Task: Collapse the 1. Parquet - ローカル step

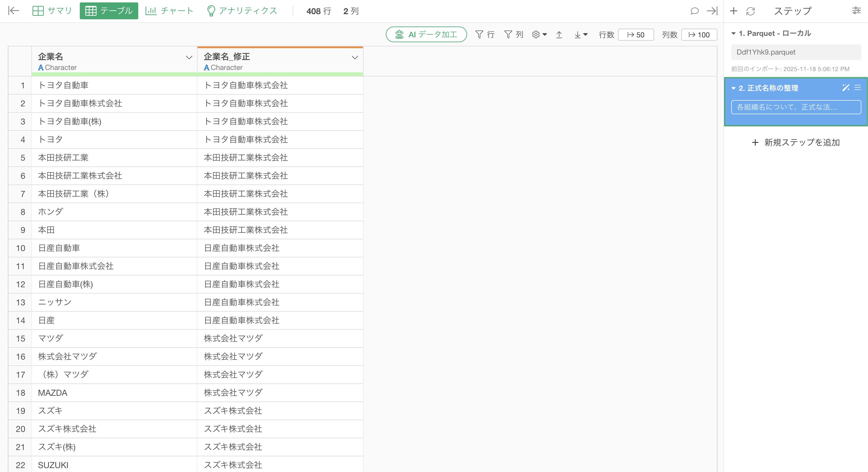Action: pos(733,33)
